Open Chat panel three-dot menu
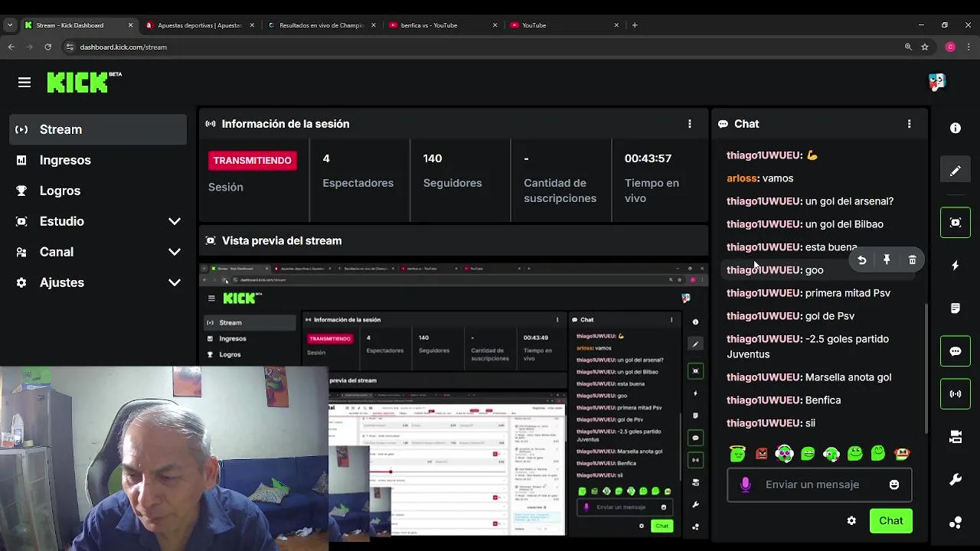Image resolution: width=980 pixels, height=551 pixels. (x=909, y=124)
